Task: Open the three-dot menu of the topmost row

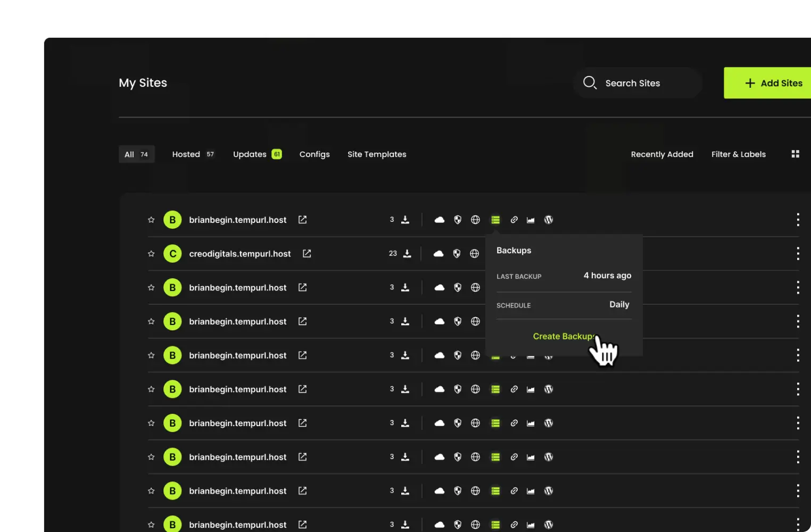Action: pos(798,220)
